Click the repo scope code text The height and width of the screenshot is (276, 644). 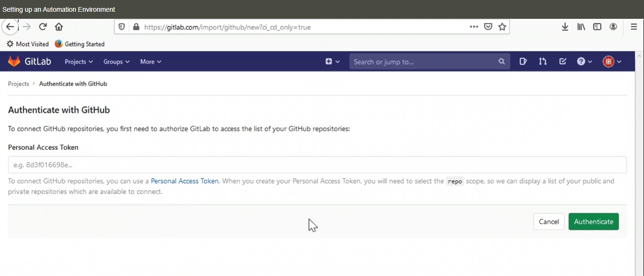pos(455,181)
